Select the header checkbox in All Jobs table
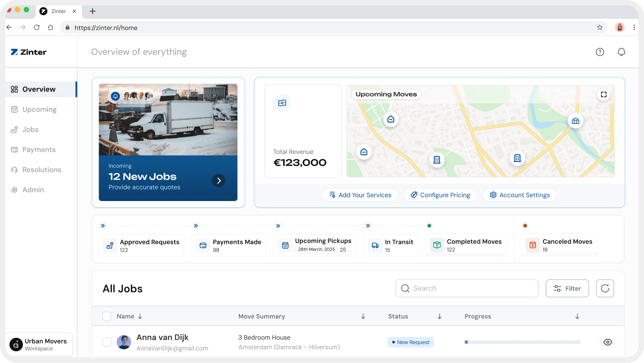The height and width of the screenshot is (363, 644). point(106,316)
